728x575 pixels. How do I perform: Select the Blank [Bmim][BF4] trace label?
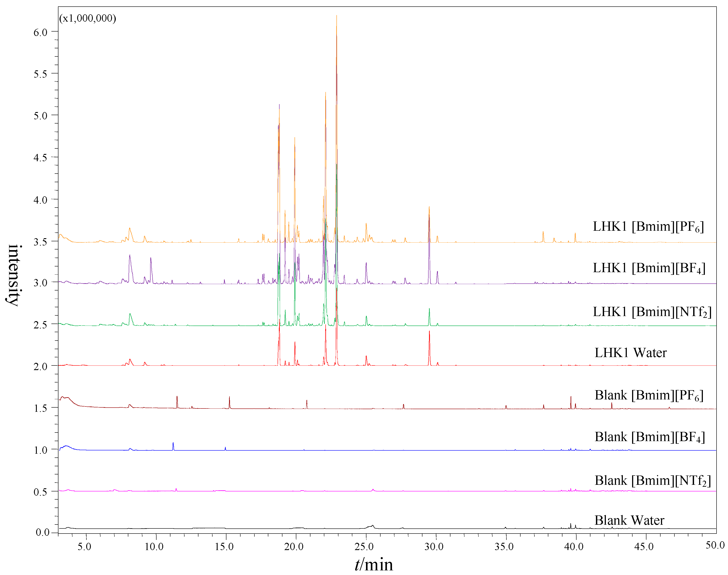tap(649, 437)
